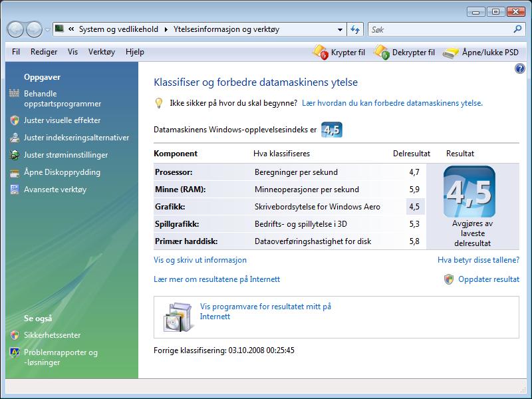Image resolution: width=532 pixels, height=399 pixels.
Task: Click the Åpne/lukke PSD drive icon
Action: point(451,53)
